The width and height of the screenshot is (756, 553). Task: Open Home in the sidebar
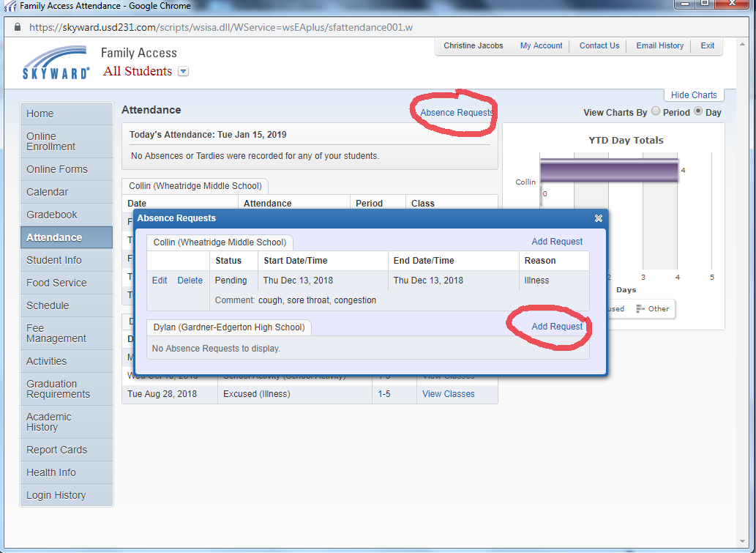(67, 114)
